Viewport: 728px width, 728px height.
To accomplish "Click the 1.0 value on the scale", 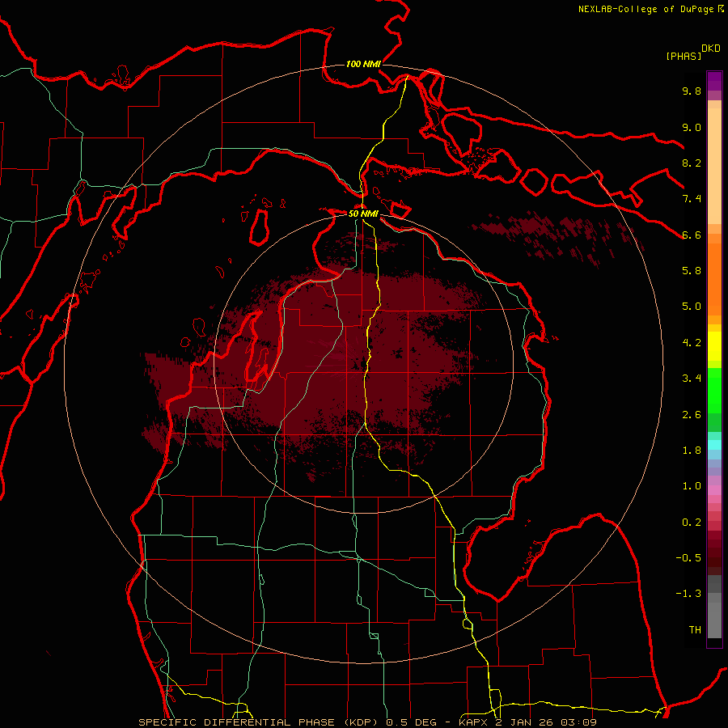I will [692, 486].
